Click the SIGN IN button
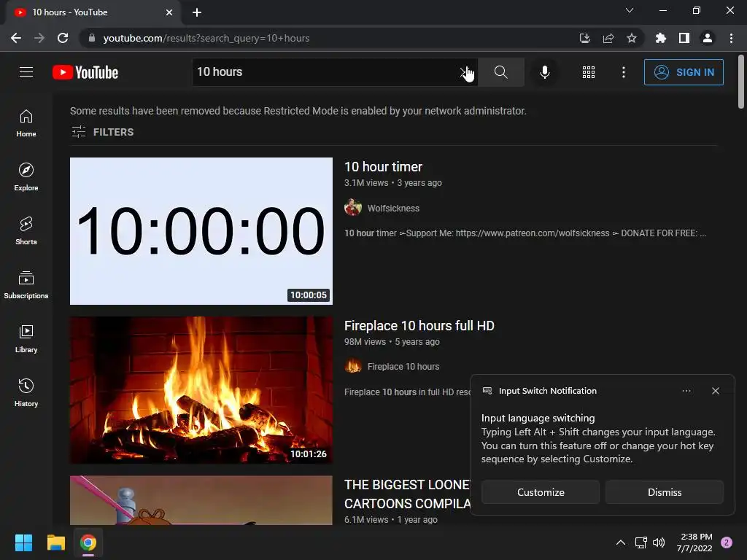The height and width of the screenshot is (560, 747). click(x=684, y=72)
